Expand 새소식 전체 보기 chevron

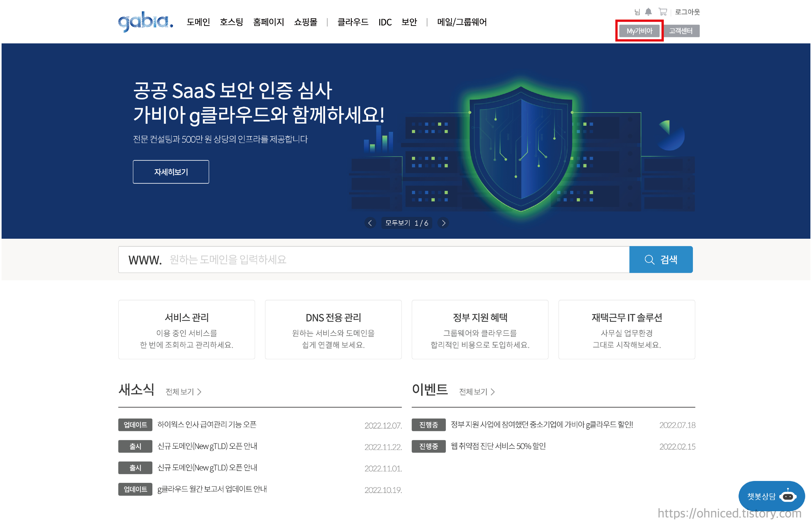pos(199,392)
